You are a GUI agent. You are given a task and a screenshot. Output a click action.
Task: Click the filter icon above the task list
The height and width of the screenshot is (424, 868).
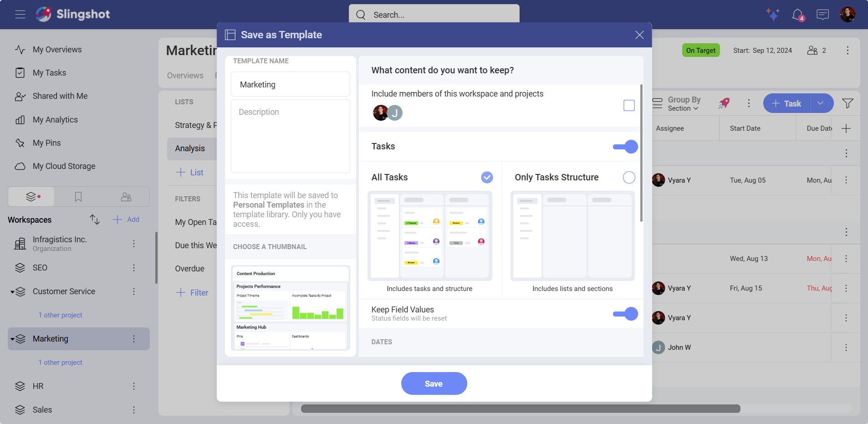847,103
